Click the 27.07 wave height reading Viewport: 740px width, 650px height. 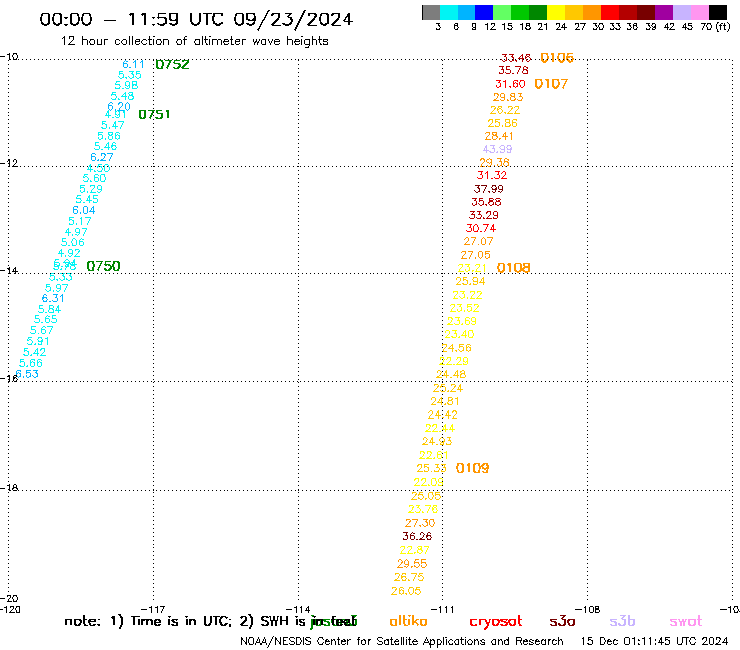[x=478, y=241]
